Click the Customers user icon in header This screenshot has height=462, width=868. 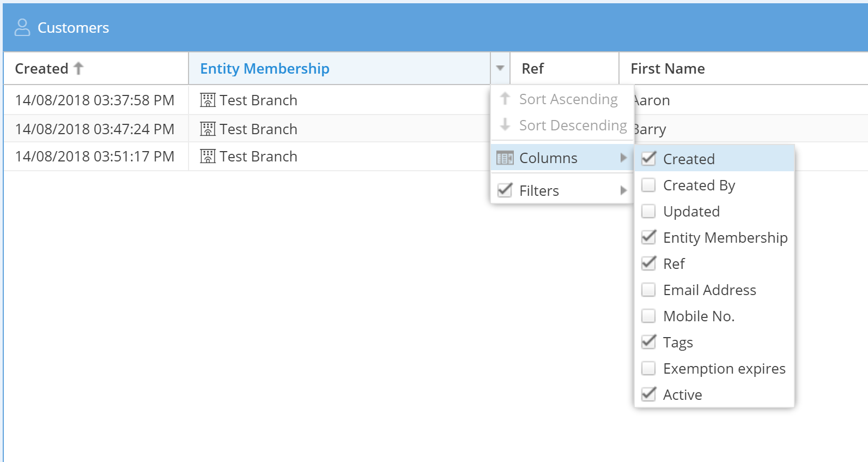click(22, 27)
